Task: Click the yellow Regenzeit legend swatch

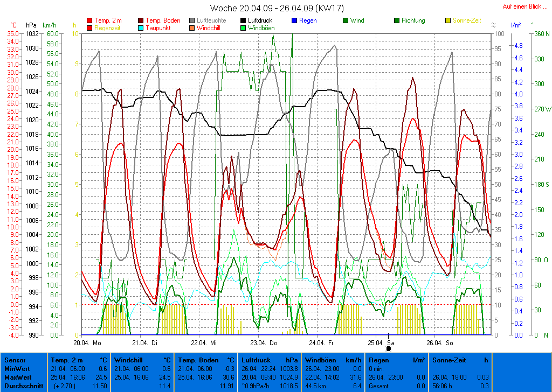Action: pos(89,27)
